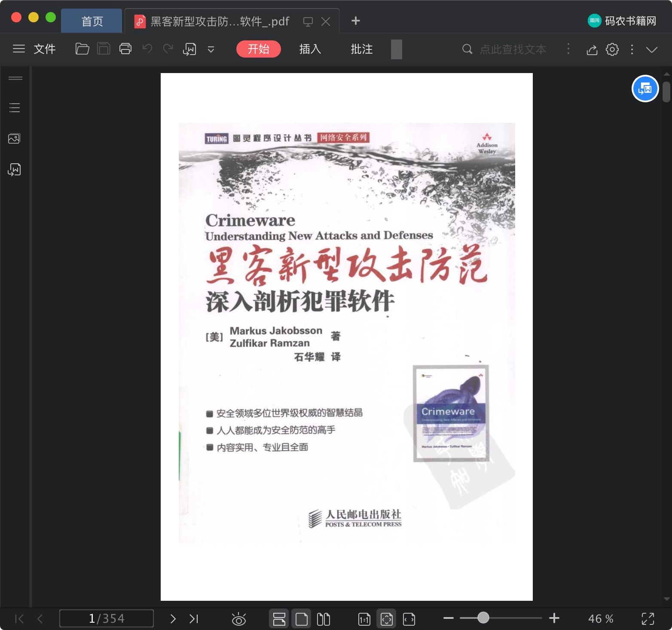The image size is (672, 630).
Task: Jump to last page button
Action: tap(194, 619)
